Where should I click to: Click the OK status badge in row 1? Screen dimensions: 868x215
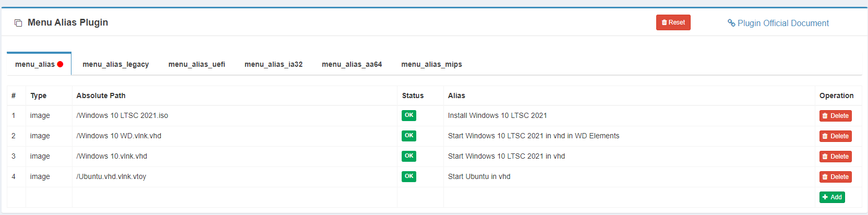[409, 115]
